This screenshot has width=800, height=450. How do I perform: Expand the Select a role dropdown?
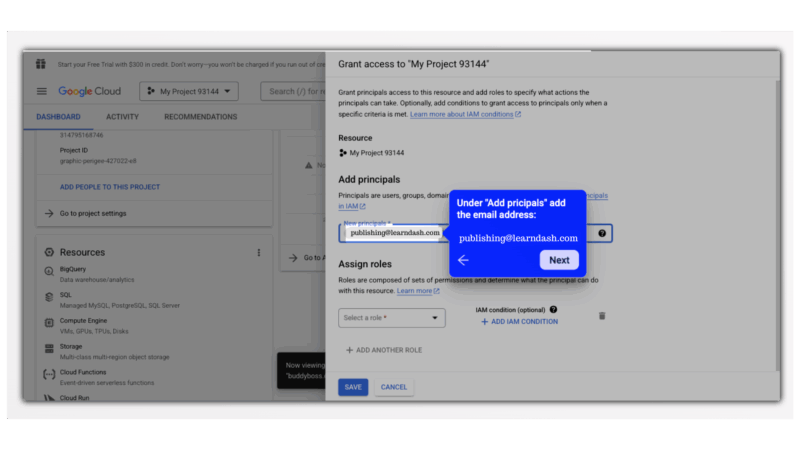(392, 318)
